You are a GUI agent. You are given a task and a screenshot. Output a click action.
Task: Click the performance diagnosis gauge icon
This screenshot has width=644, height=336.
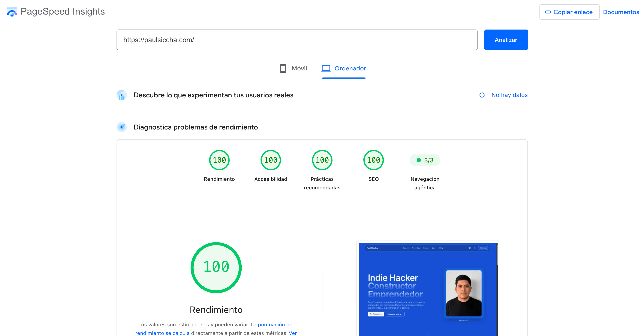tap(122, 127)
